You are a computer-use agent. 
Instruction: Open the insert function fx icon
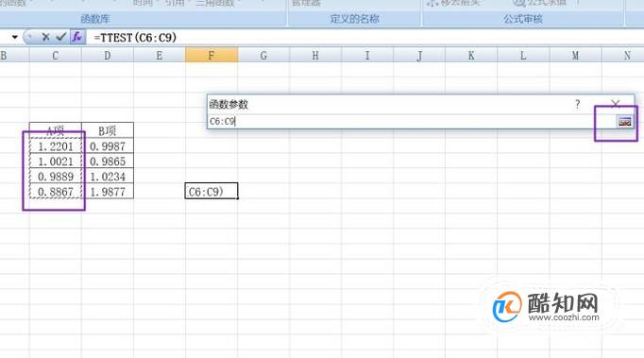(x=76, y=37)
